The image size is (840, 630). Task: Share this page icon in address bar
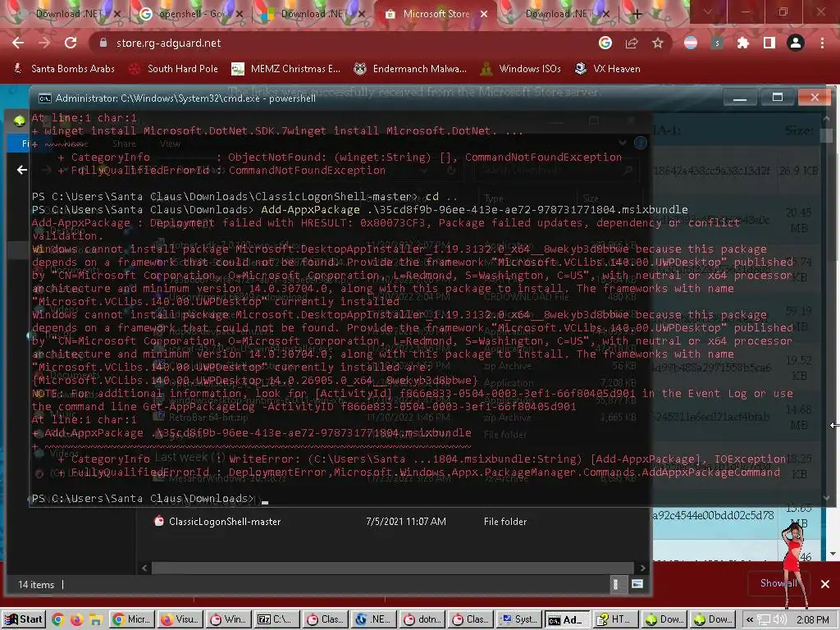(632, 43)
